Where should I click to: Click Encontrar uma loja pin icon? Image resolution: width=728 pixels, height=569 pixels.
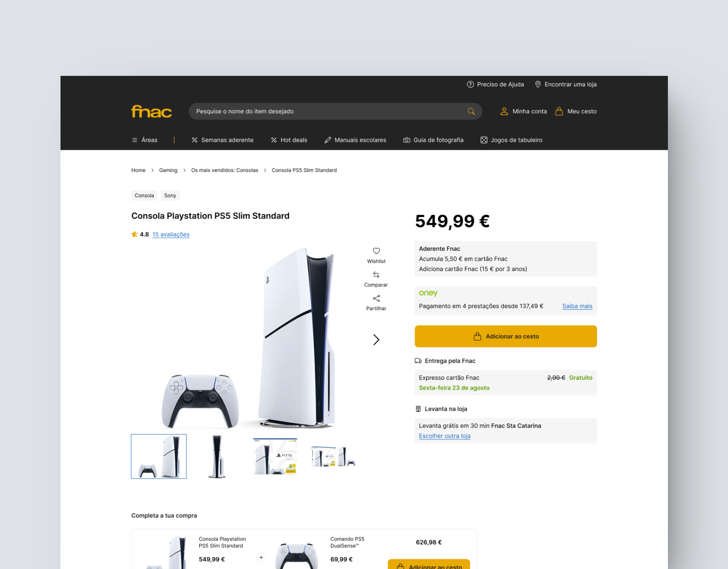coord(538,84)
